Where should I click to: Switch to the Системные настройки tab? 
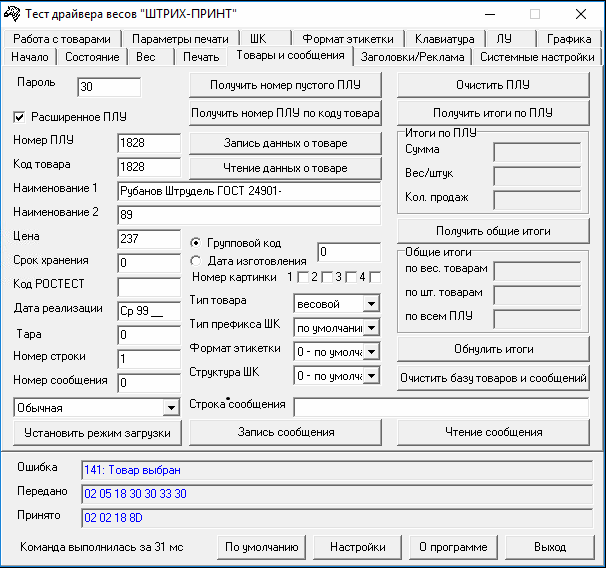click(x=537, y=57)
